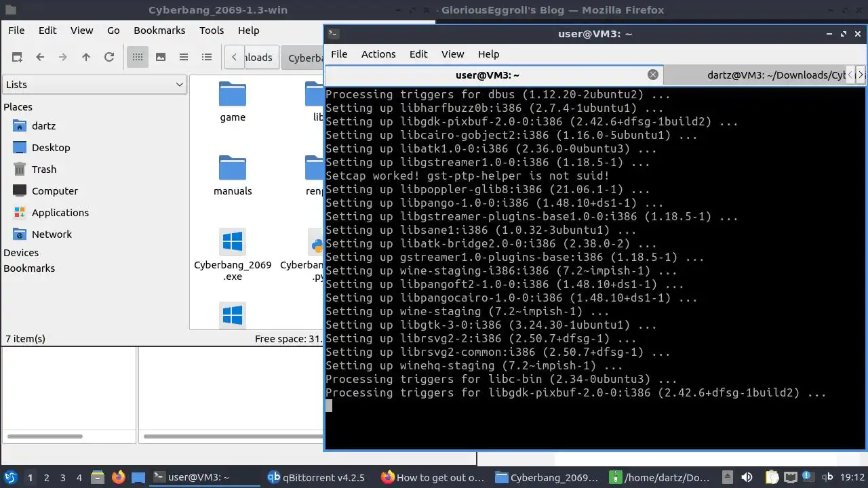Open the terminal Edit menu

[x=418, y=54]
